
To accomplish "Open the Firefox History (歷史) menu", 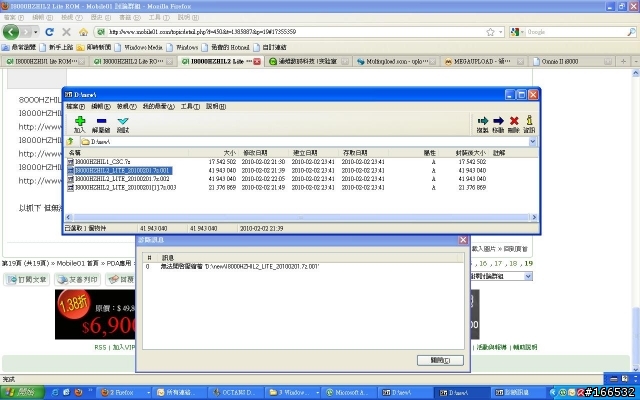I will coord(100,18).
